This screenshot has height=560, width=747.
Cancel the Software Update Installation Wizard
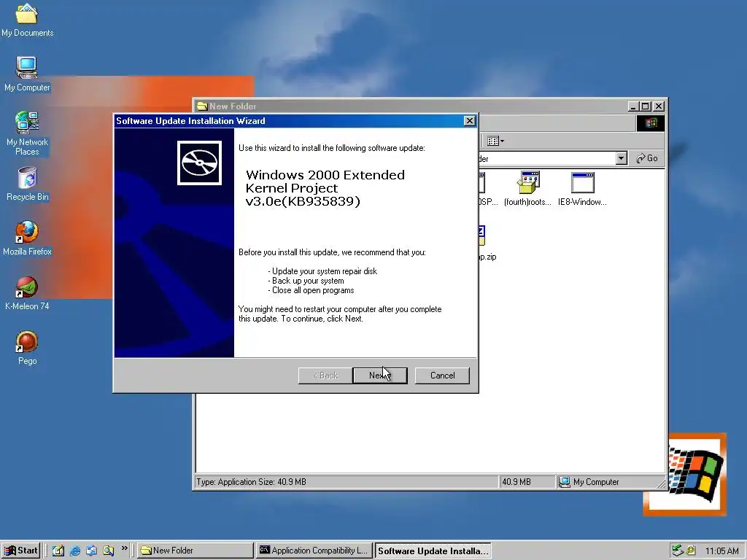(442, 376)
